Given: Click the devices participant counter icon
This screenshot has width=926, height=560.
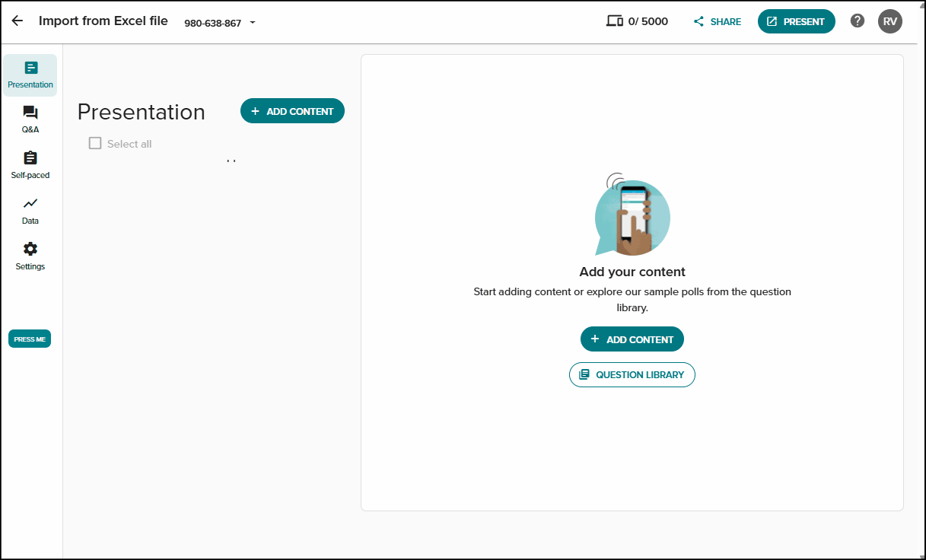Looking at the screenshot, I should click(615, 21).
